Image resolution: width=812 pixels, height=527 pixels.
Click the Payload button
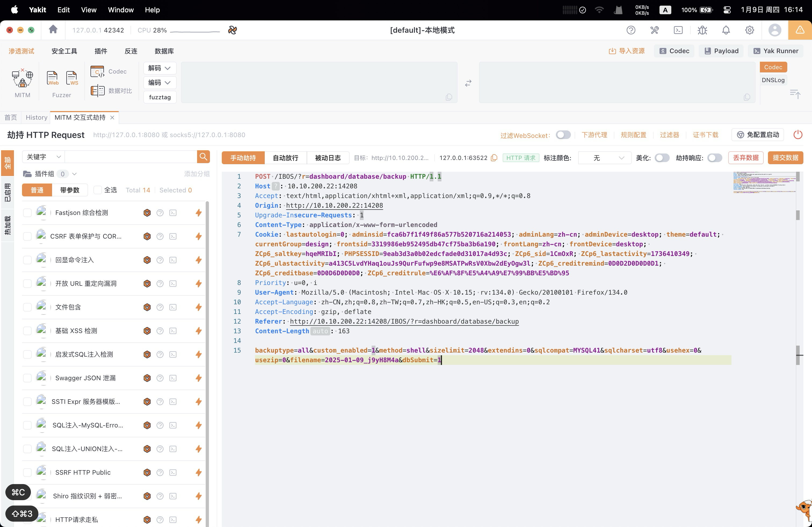(x=721, y=51)
